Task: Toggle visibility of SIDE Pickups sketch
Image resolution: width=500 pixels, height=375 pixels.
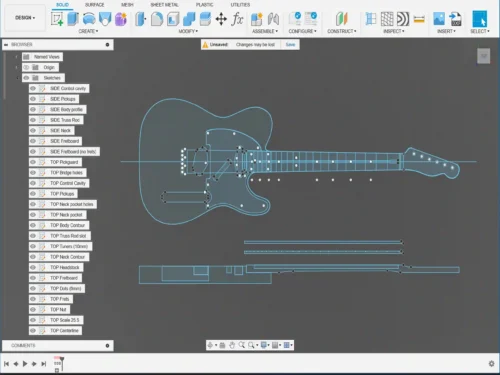Action: tap(33, 99)
